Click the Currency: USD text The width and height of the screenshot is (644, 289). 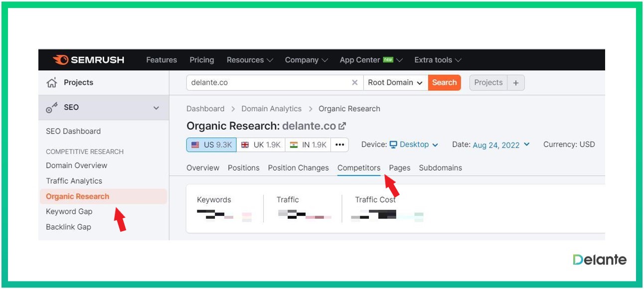pos(569,144)
